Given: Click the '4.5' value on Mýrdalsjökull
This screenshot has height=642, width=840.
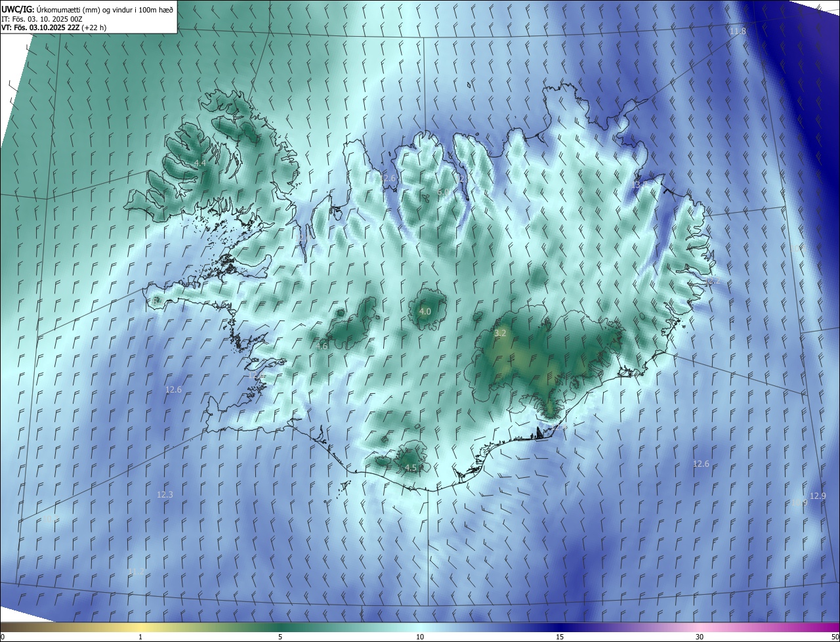Looking at the screenshot, I should pos(410,468).
